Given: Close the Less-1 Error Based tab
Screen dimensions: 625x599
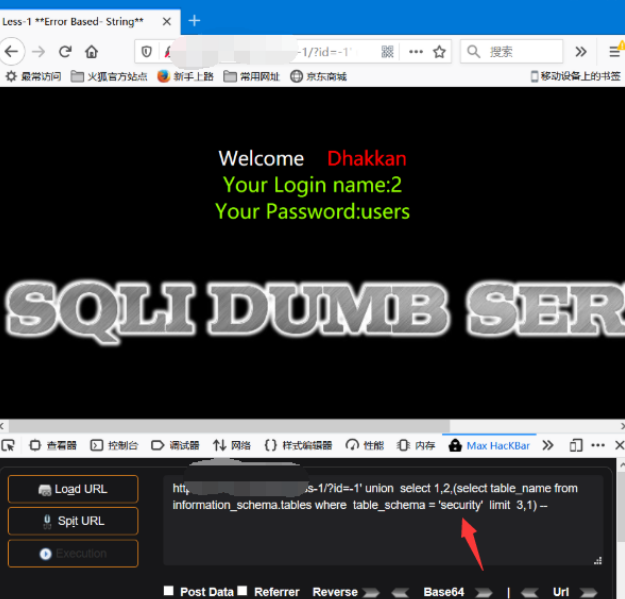Looking at the screenshot, I should tap(167, 22).
